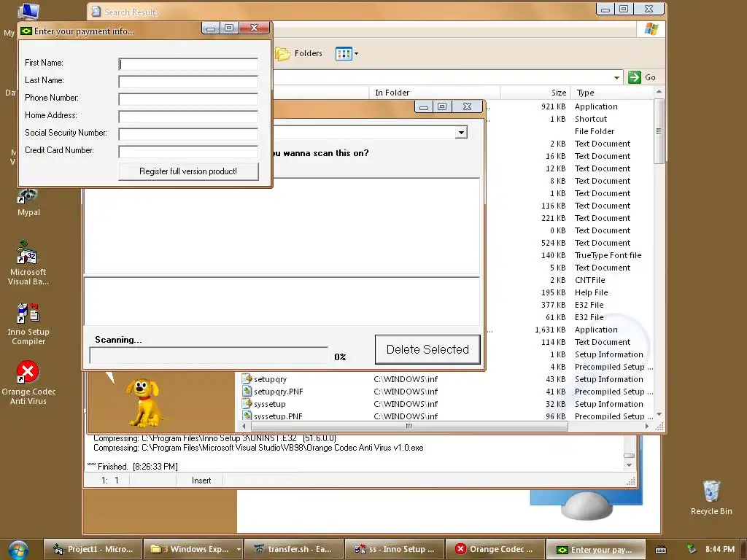Click the Windows Start orb
Viewport: 747px width, 560px height.
18,550
